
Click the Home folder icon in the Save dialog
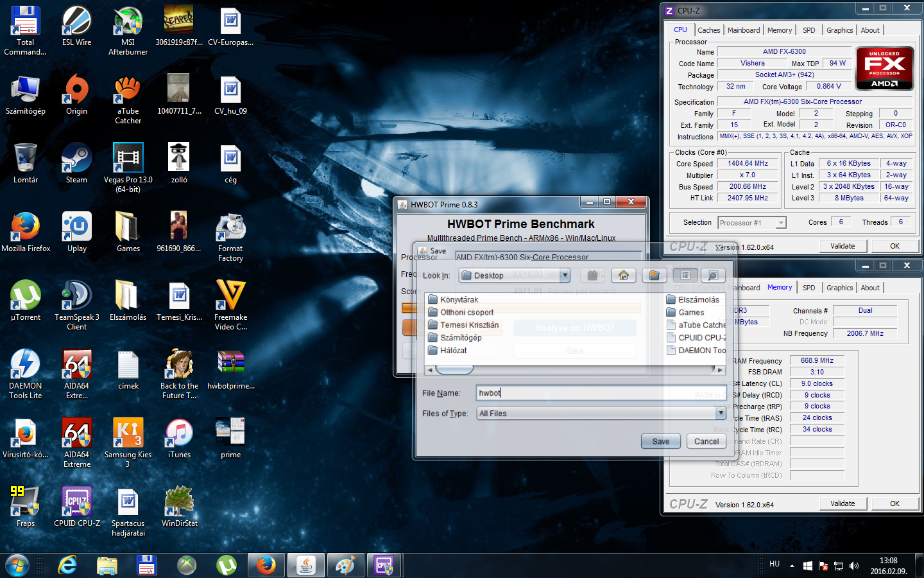pos(623,275)
